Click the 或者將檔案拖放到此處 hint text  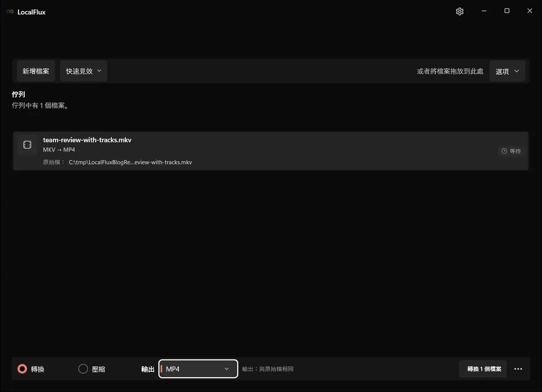[x=450, y=71]
